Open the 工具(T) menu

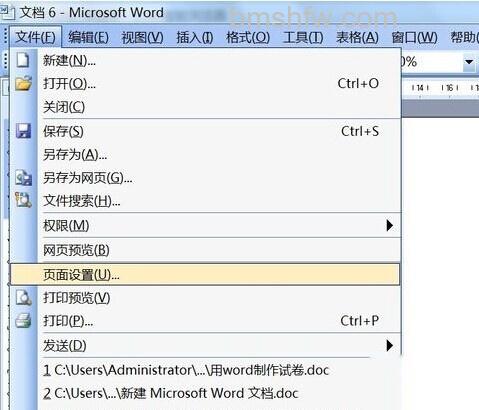click(x=303, y=37)
